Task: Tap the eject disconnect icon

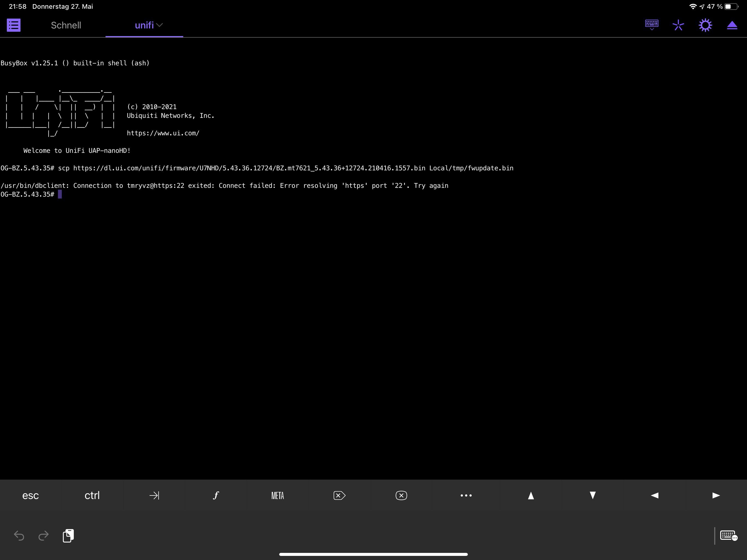Action: [x=732, y=25]
